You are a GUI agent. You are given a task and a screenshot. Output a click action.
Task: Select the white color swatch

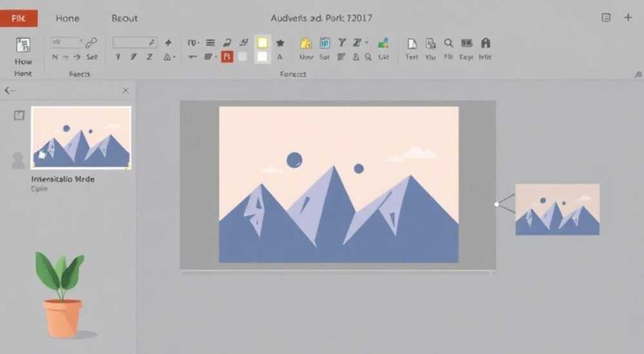262,57
